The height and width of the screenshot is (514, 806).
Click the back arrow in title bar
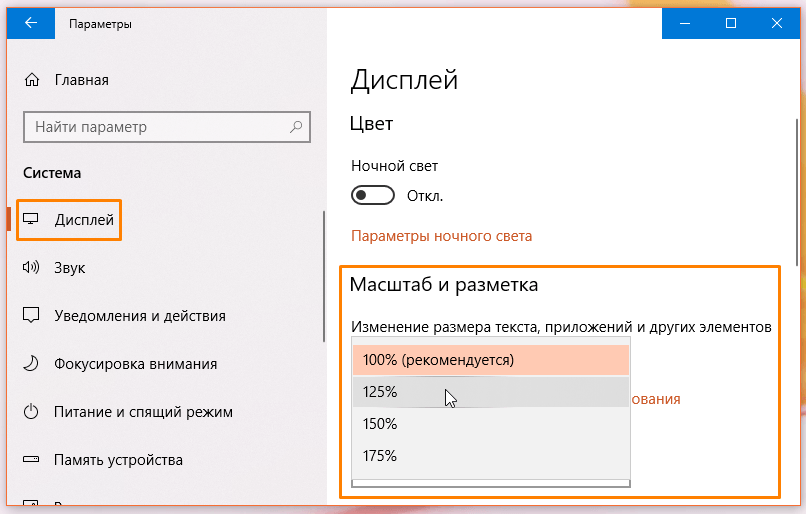point(31,23)
